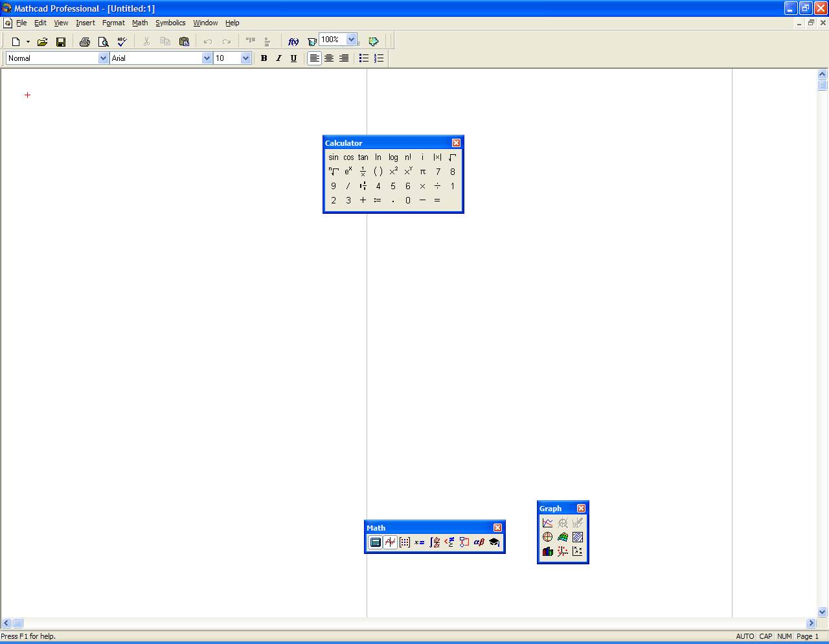This screenshot has width=829, height=644.
Task: Open the Help menu
Action: pos(233,23)
